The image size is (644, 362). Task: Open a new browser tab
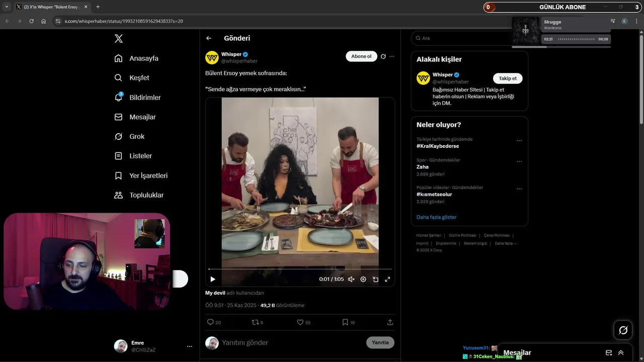98,7
